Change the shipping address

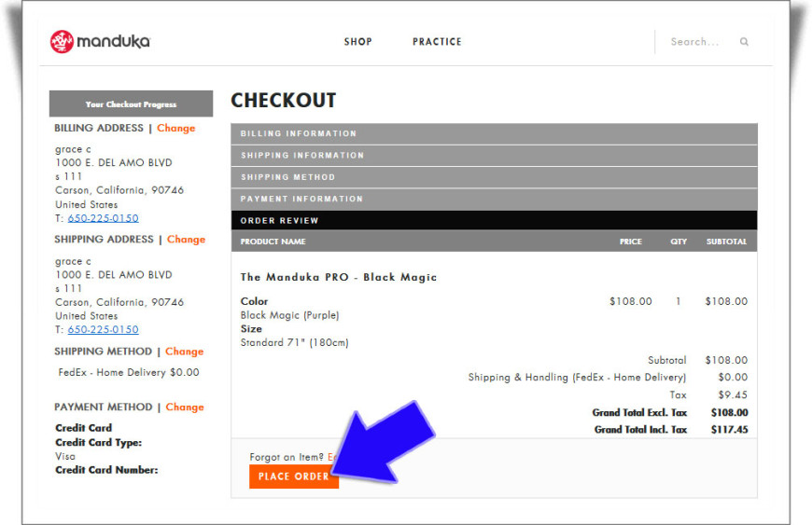click(x=186, y=239)
